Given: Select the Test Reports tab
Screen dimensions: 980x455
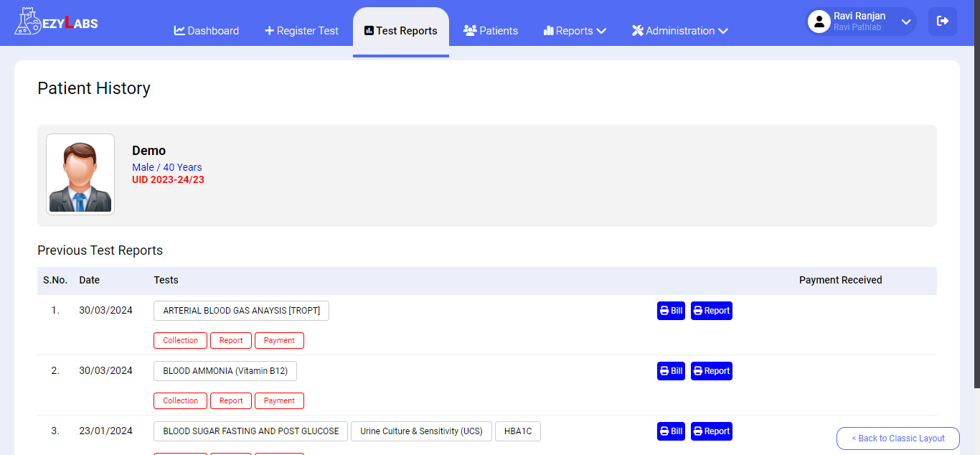Looking at the screenshot, I should pyautogui.click(x=401, y=31).
